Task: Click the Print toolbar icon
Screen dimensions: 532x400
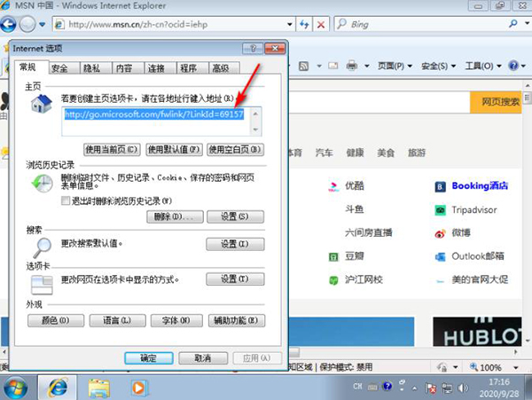Action: click(x=352, y=65)
